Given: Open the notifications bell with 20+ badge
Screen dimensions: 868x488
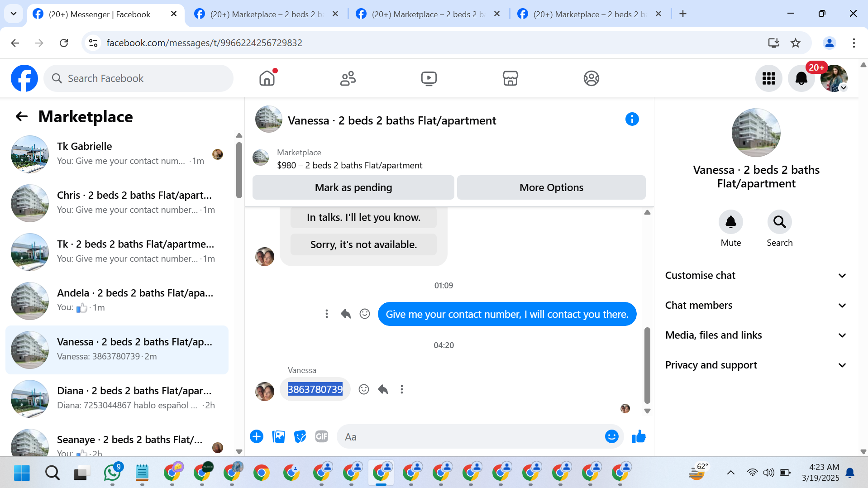Looking at the screenshot, I should coord(801,78).
